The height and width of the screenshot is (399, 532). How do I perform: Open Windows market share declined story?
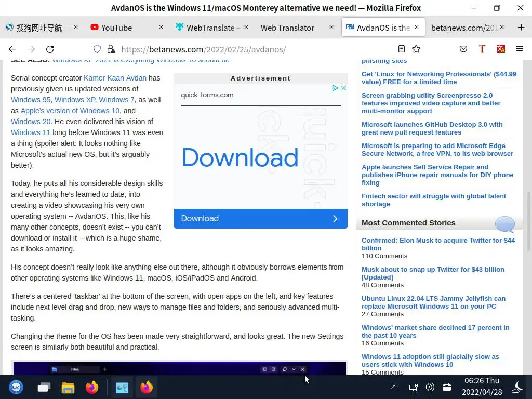point(435,331)
